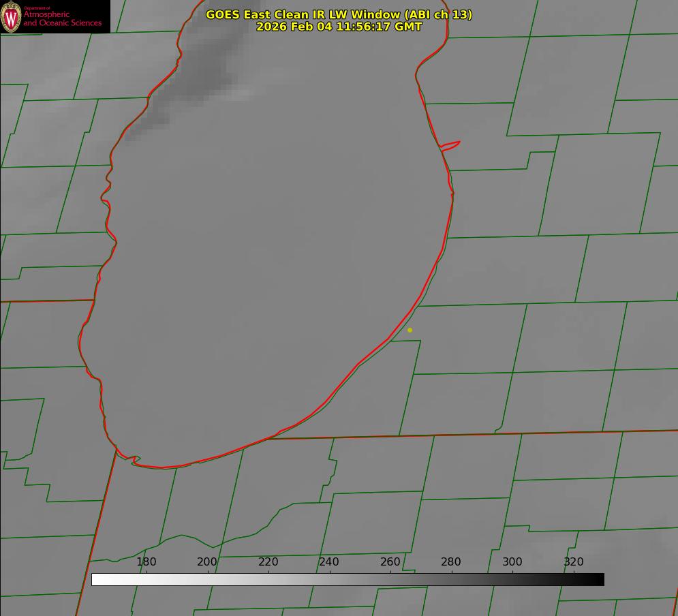The image size is (678, 616).
Task: Click the 260 label on the colorbar
Action: pos(390,562)
